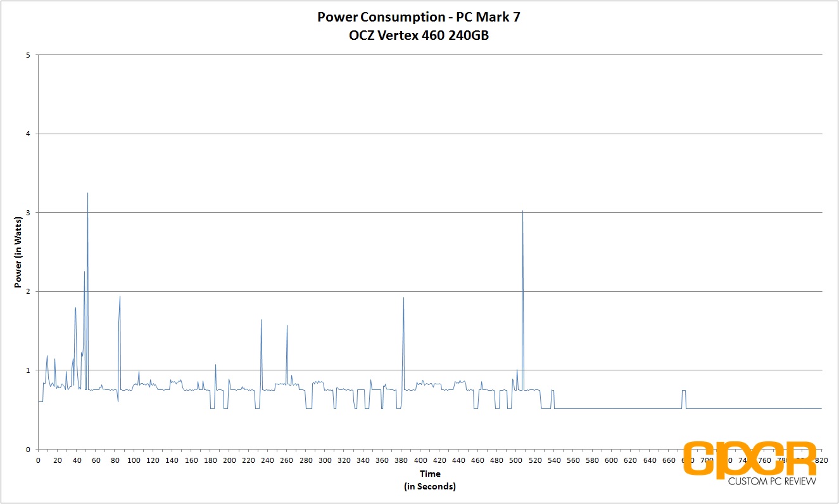The width and height of the screenshot is (839, 504).
Task: Select the '540' tick label on the time axis
Action: pyautogui.click(x=553, y=460)
